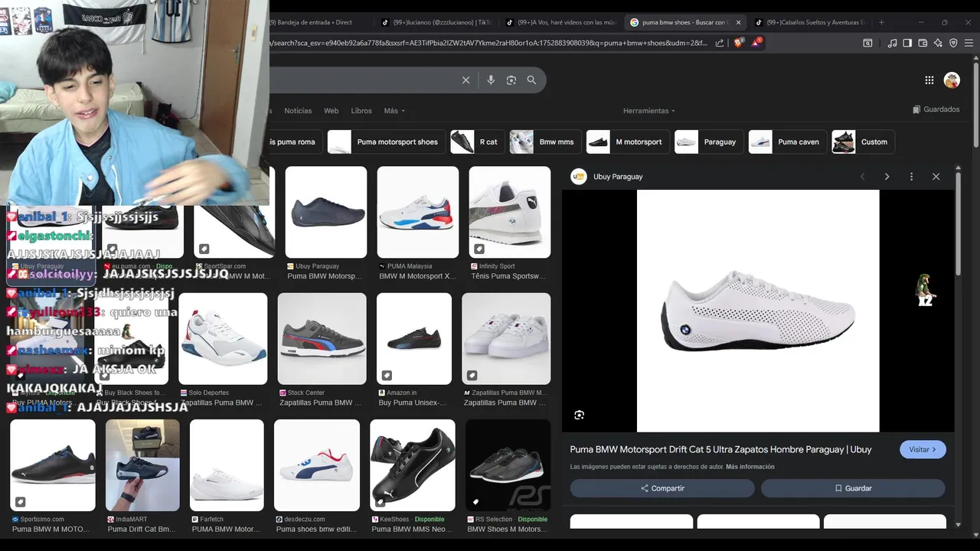Click the browser address bar URL
Screen dimensions: 980x551
pyautogui.click(x=490, y=43)
